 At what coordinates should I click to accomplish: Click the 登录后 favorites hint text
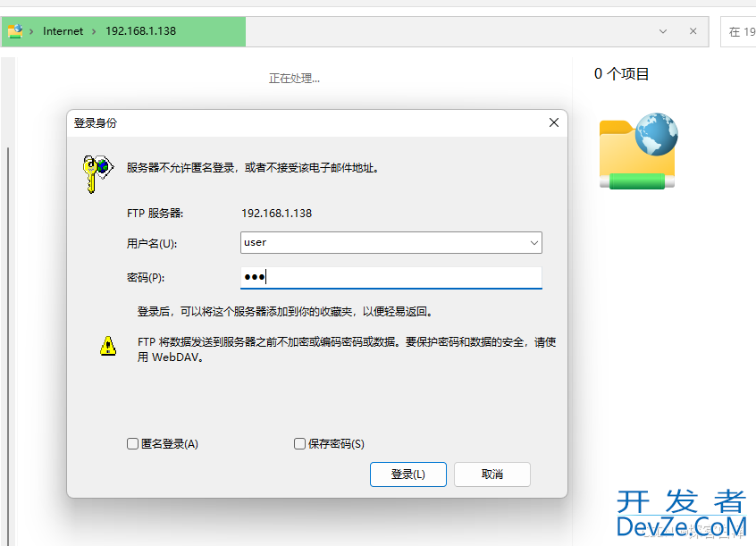point(286,312)
